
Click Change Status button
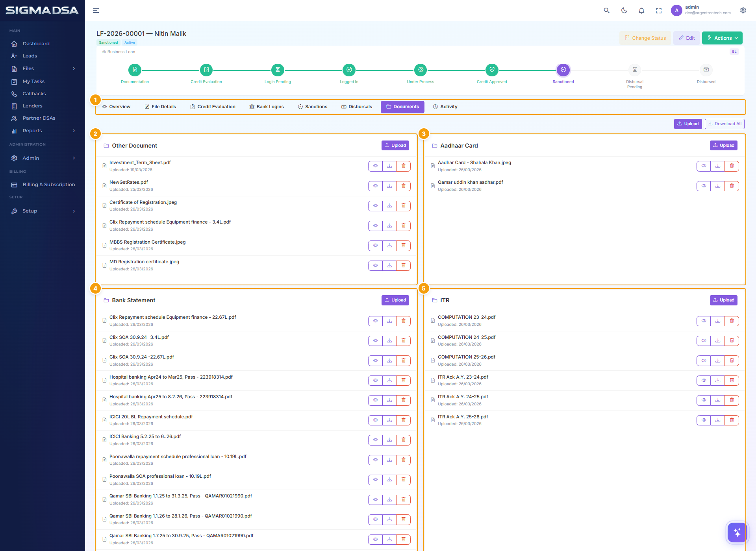point(645,38)
